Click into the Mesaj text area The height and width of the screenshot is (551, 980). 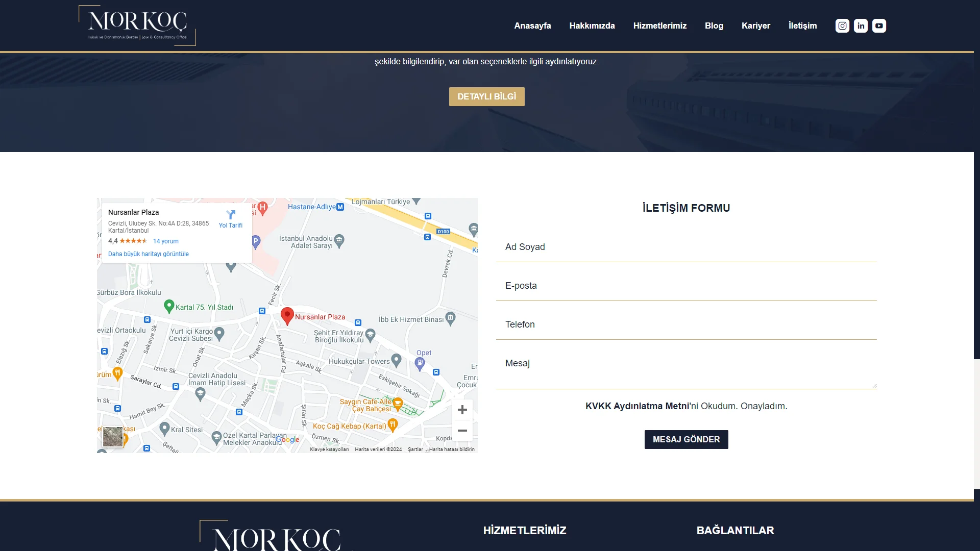click(x=686, y=370)
